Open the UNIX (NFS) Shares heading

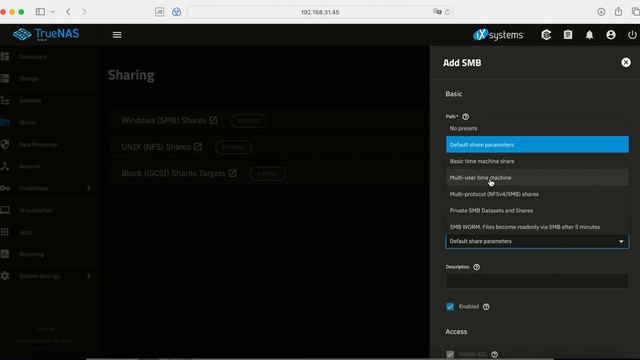pos(156,147)
